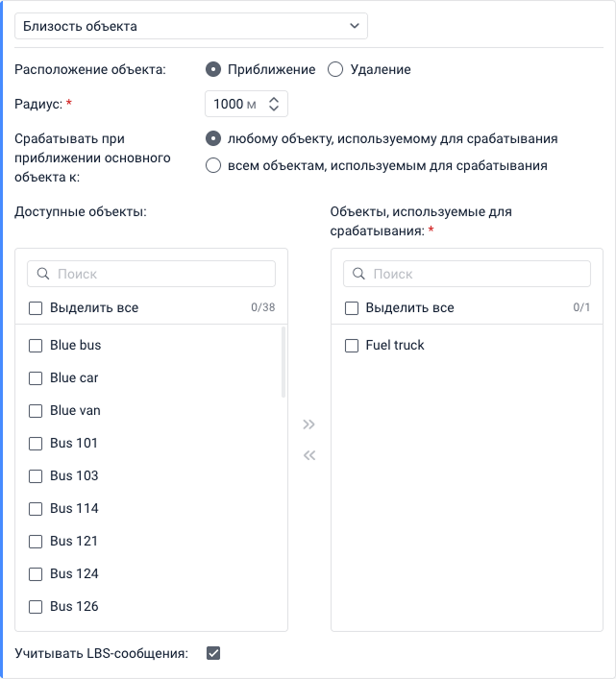Click the search icon in trigger objects list
This screenshot has width=616, height=679.
tap(358, 274)
